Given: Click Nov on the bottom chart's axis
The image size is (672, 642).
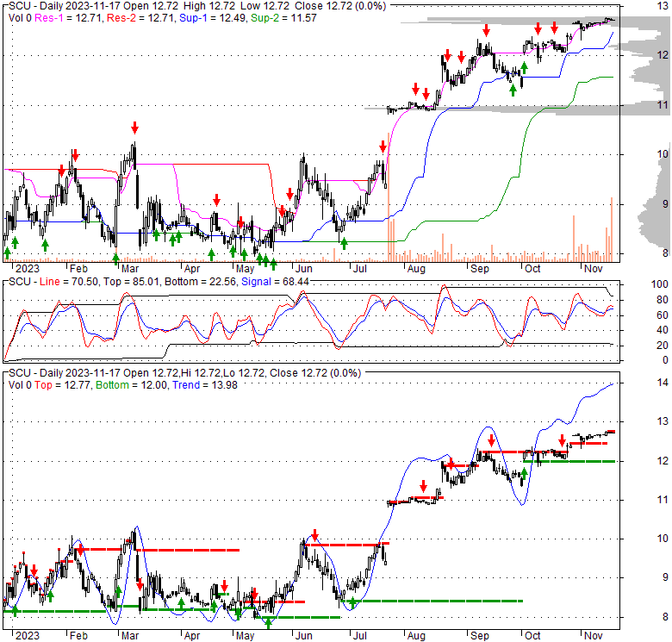Looking at the screenshot, I should tap(593, 636).
